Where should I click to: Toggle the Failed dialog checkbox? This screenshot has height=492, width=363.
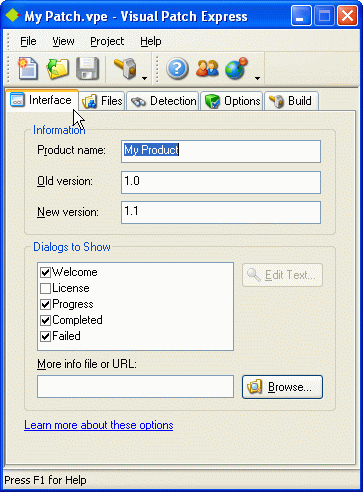click(x=45, y=336)
